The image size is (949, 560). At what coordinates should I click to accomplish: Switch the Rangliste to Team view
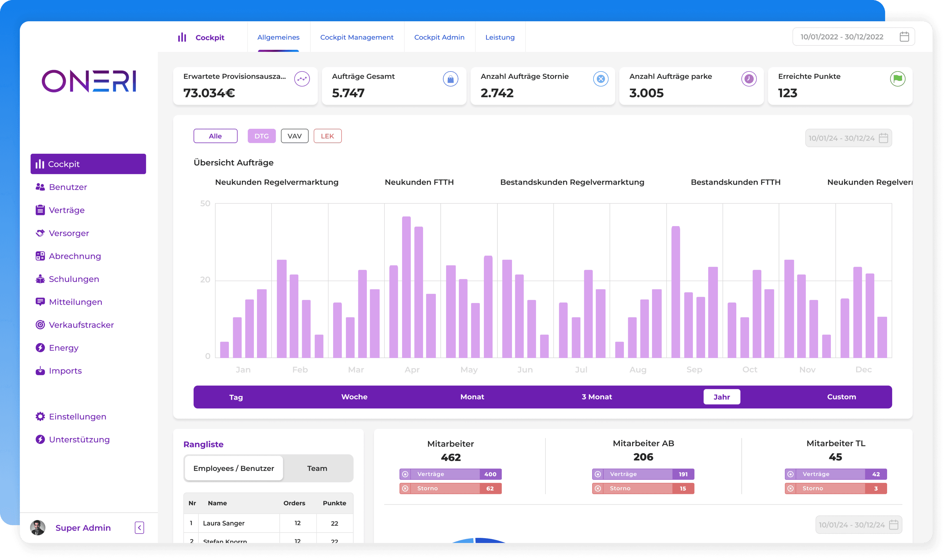tap(317, 468)
